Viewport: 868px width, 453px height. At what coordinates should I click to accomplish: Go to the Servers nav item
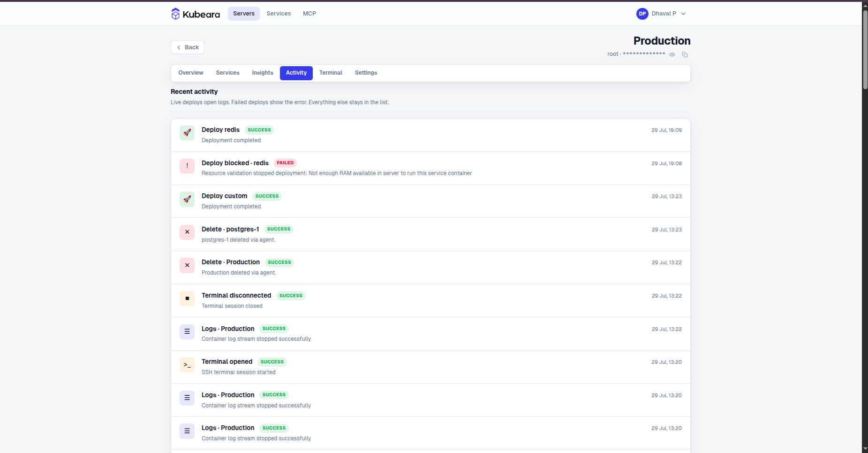[244, 14]
